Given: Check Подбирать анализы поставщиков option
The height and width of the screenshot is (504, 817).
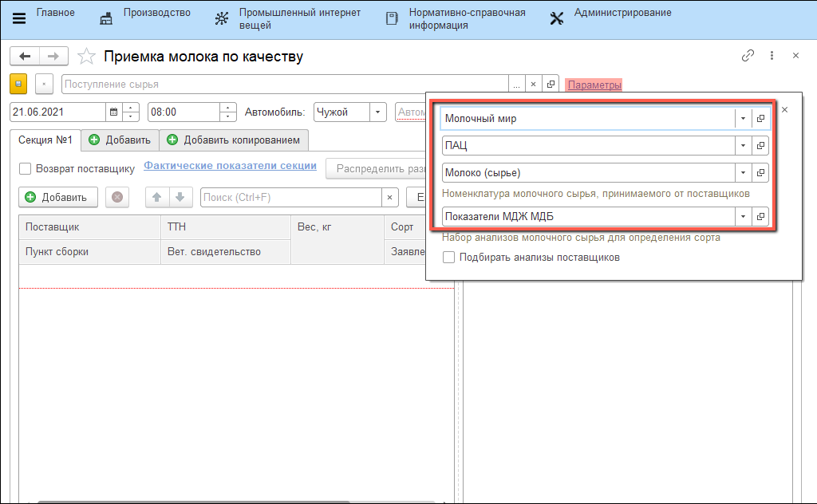Looking at the screenshot, I should 449,258.
